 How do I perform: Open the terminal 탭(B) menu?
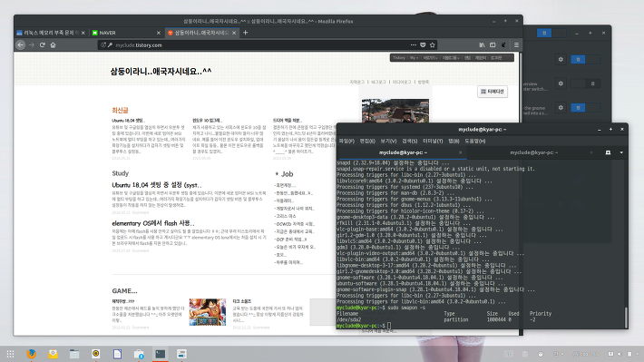454,141
